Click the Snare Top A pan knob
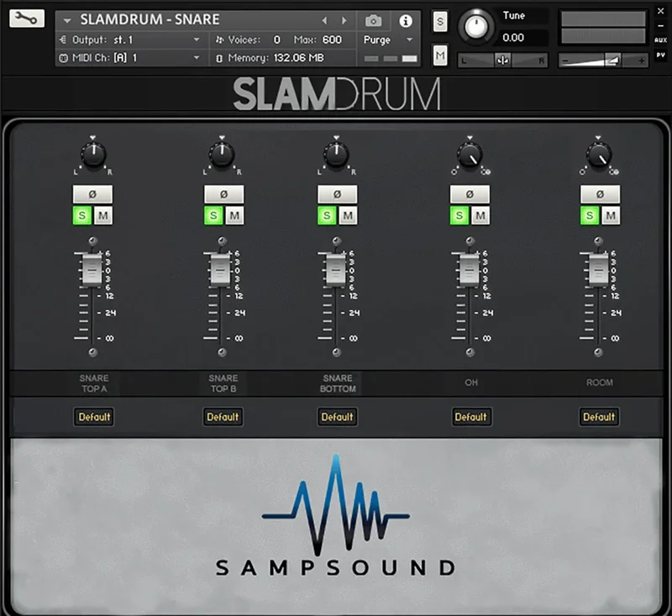This screenshot has height=616, width=672. coord(93,155)
